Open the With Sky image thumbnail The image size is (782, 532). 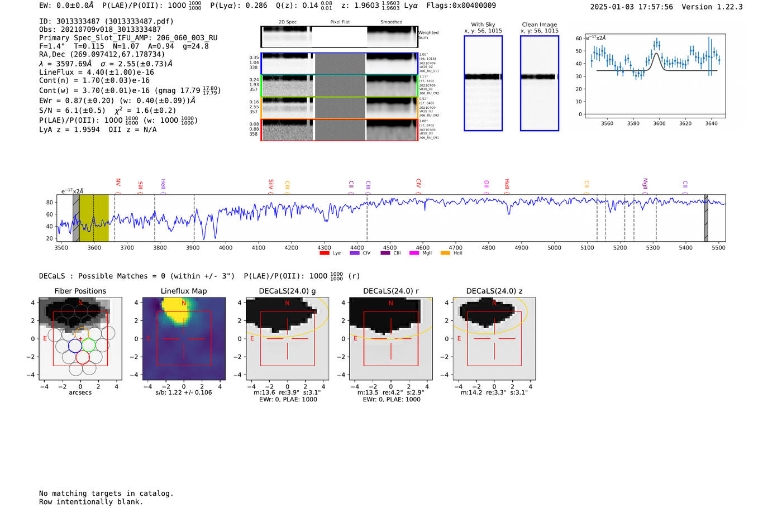tap(483, 83)
